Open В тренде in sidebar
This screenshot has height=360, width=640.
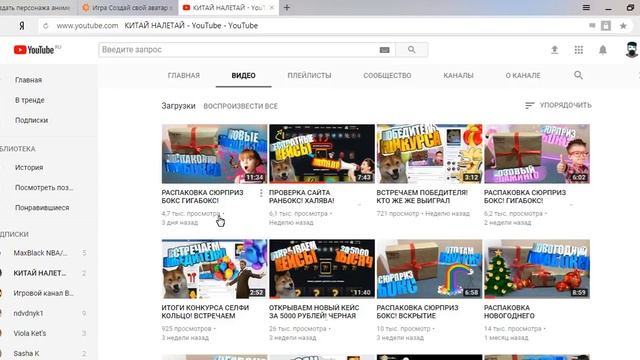pyautogui.click(x=29, y=100)
